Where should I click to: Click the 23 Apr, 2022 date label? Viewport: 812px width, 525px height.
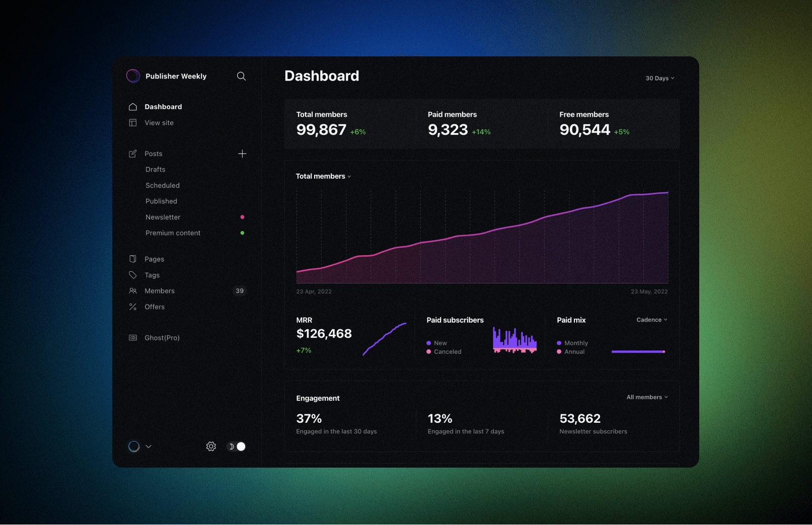point(314,291)
